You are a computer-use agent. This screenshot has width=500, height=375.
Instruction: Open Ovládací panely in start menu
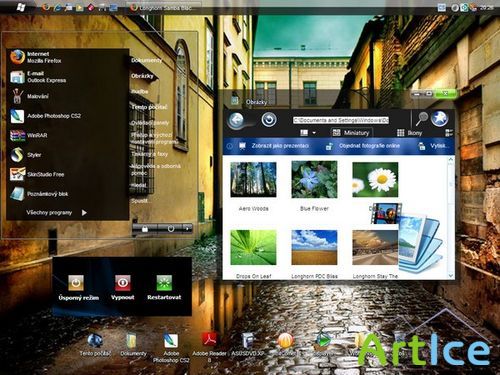click(x=150, y=123)
